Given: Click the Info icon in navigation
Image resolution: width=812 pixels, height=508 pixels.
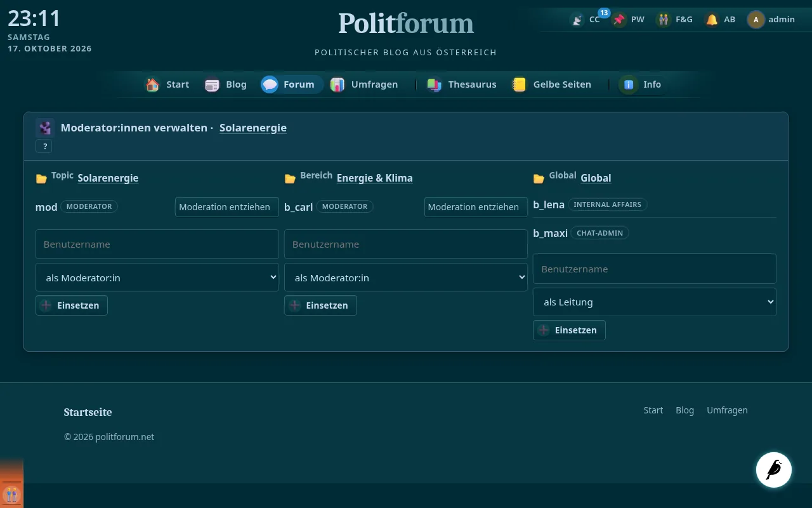Looking at the screenshot, I should (629, 84).
